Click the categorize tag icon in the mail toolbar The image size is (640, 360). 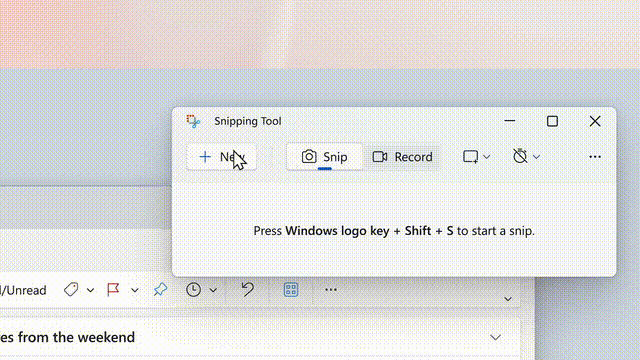[x=71, y=290]
